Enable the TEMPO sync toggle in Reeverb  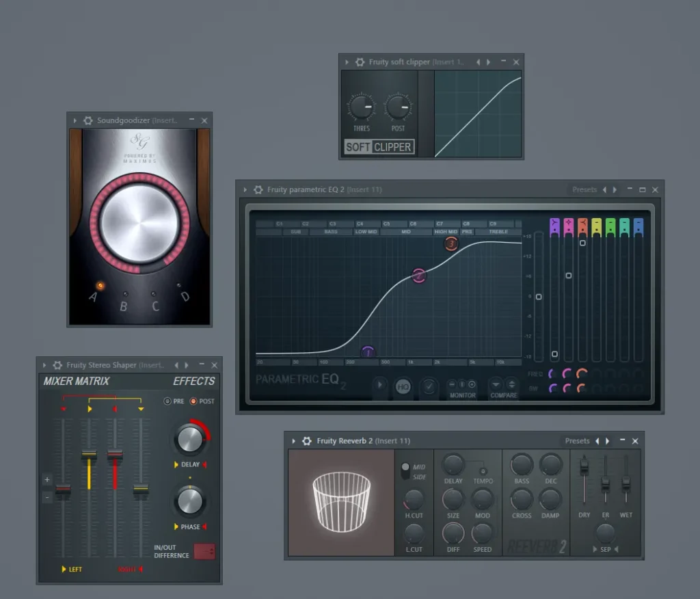click(x=483, y=471)
